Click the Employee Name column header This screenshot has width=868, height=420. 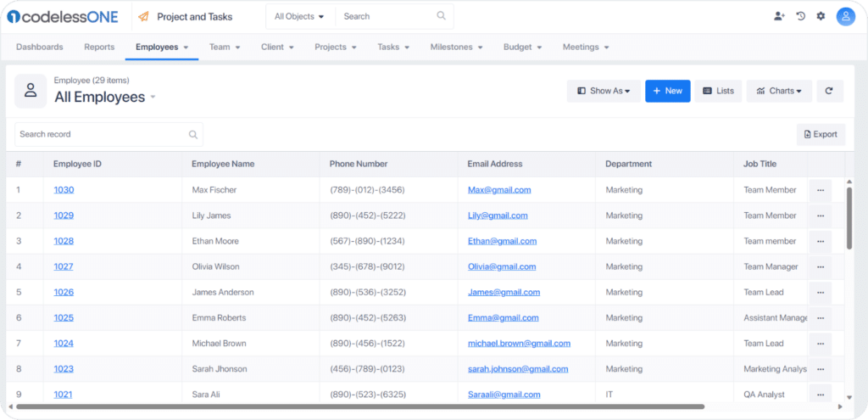pos(223,164)
